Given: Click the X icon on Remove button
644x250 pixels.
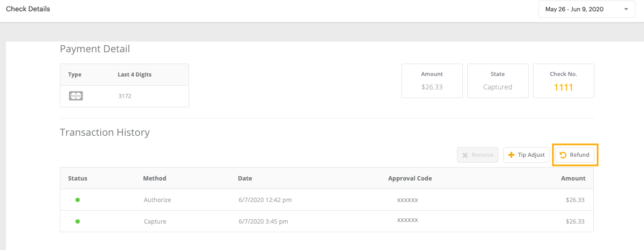Looking at the screenshot, I should 465,155.
